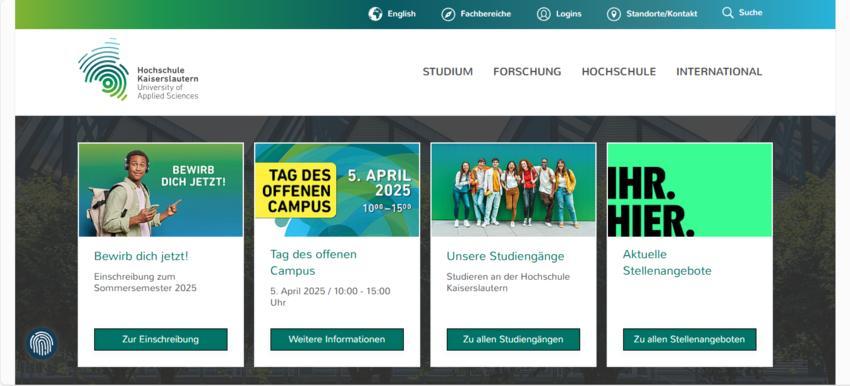The image size is (850, 386).
Task: Click the globe icon beside English
Action: pos(375,14)
